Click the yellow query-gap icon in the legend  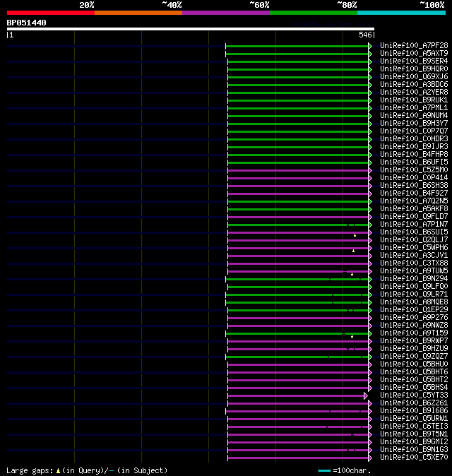tap(58, 471)
